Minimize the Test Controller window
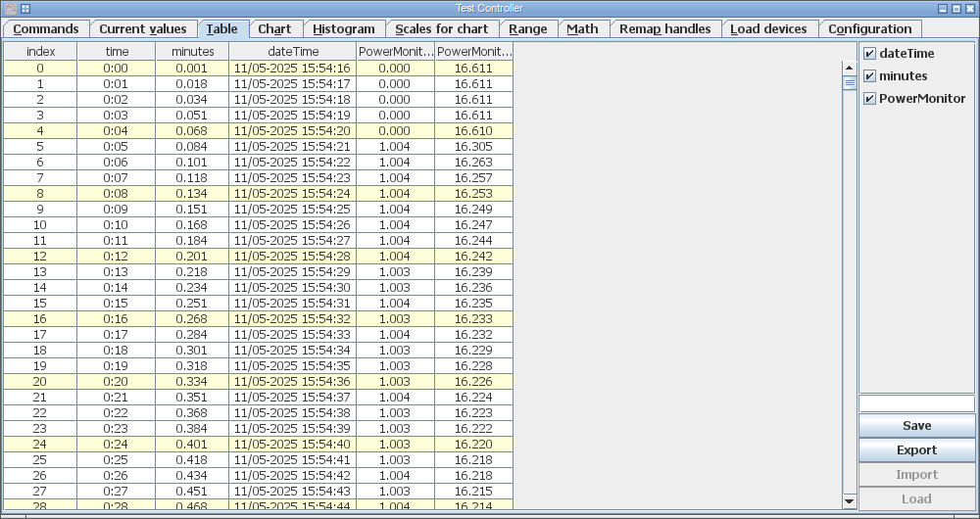The width and height of the screenshot is (980, 519). pyautogui.click(x=943, y=9)
